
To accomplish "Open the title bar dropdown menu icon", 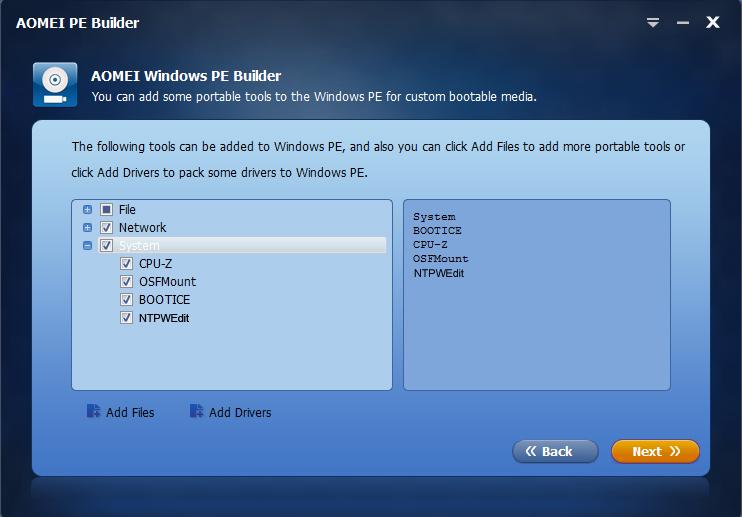I will tap(653, 22).
